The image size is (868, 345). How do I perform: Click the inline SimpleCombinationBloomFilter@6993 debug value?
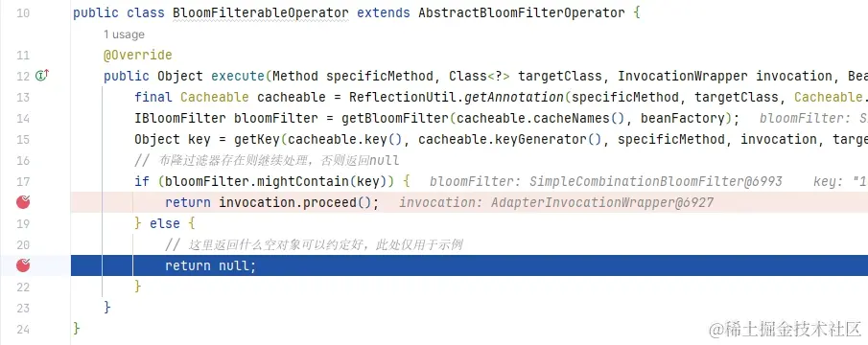(656, 181)
